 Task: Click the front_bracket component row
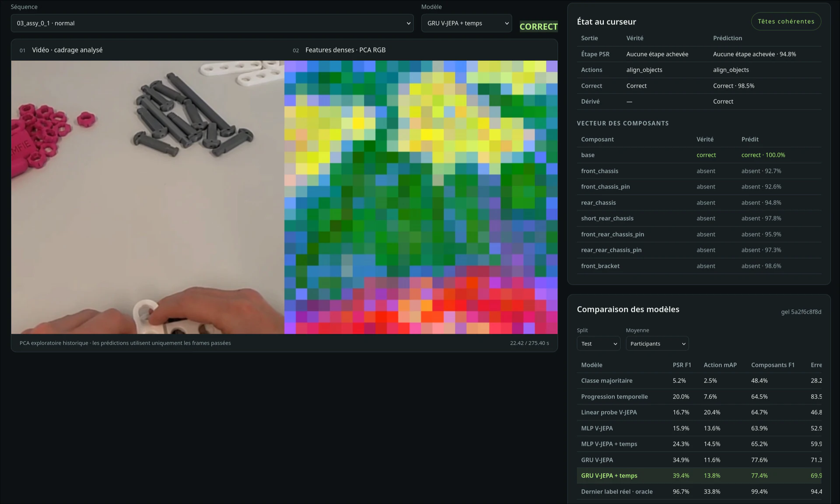[699, 266]
